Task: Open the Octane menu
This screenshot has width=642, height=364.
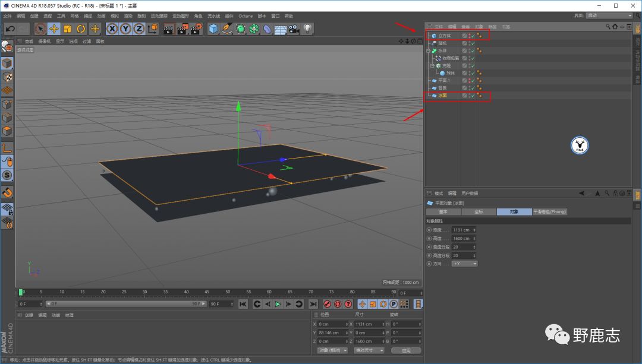Action: 246,16
